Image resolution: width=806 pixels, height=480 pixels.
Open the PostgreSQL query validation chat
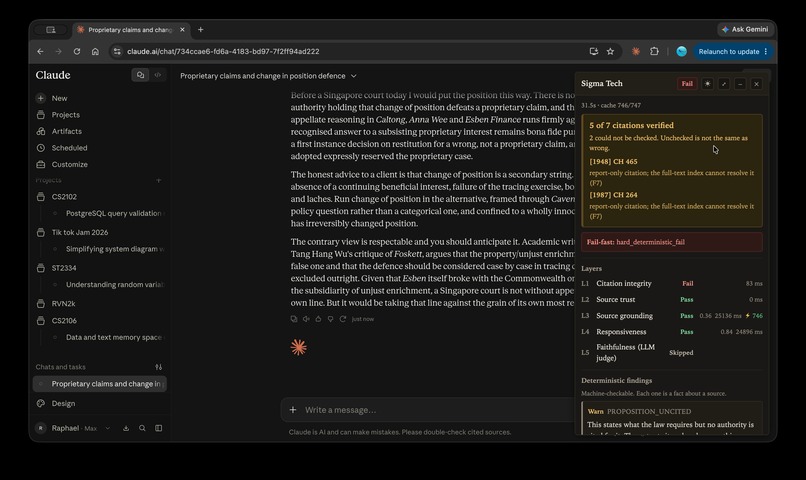point(113,213)
